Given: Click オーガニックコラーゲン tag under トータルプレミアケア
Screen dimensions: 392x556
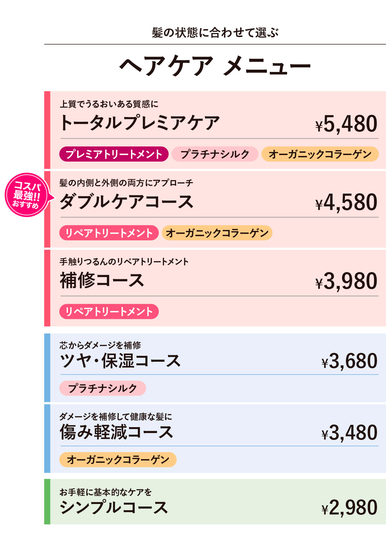Looking at the screenshot, I should point(320,154).
